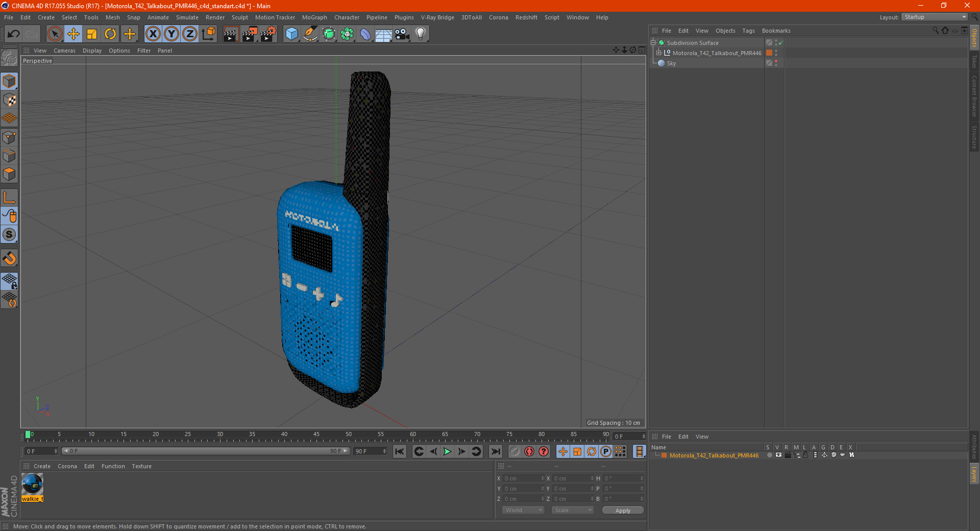Screen dimensions: 980x531
Task: Toggle Sky visibility dots
Action: pos(776,63)
